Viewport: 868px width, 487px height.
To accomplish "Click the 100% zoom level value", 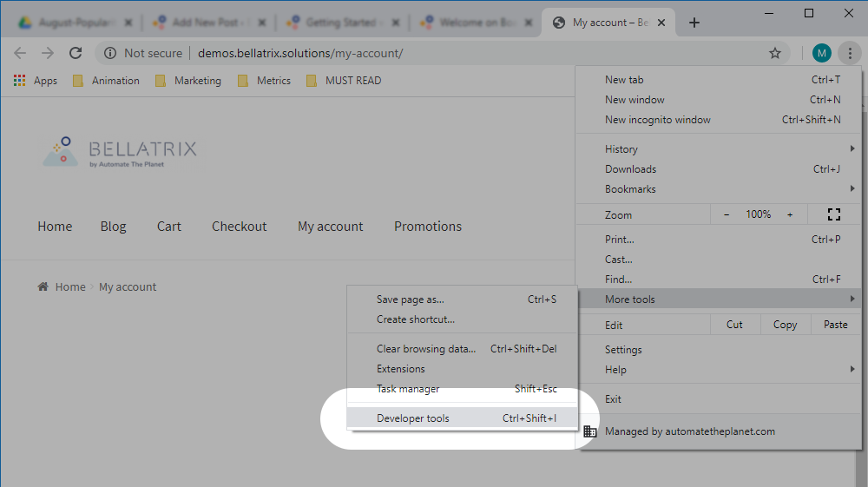I will point(759,214).
